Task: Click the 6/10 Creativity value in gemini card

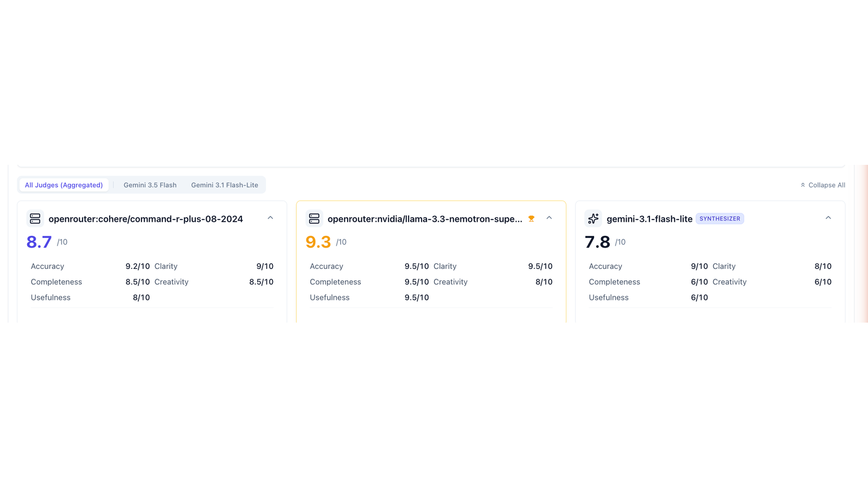Action: click(823, 282)
